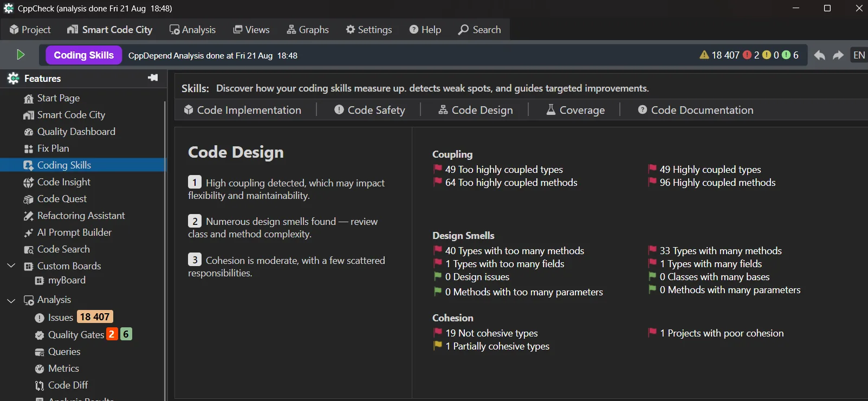Image resolution: width=868 pixels, height=401 pixels.
Task: Switch to Code Design tab
Action: coord(476,110)
